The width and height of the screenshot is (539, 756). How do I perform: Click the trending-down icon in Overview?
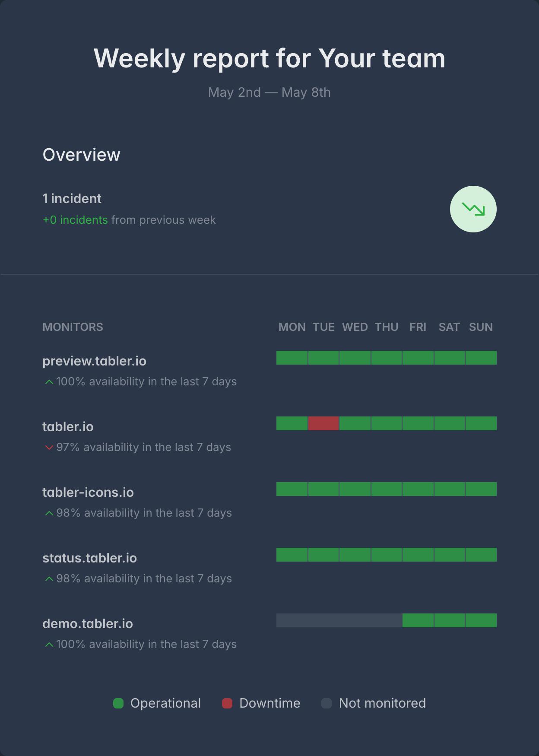[473, 209]
